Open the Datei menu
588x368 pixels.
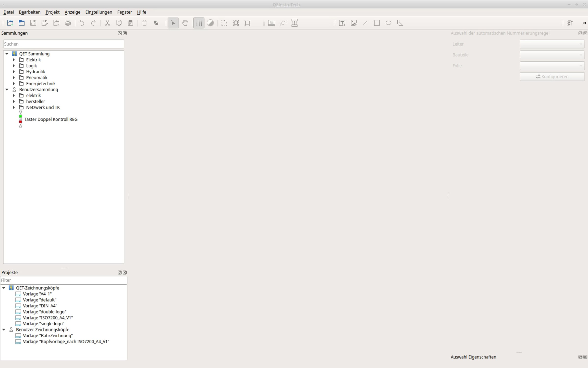click(9, 12)
